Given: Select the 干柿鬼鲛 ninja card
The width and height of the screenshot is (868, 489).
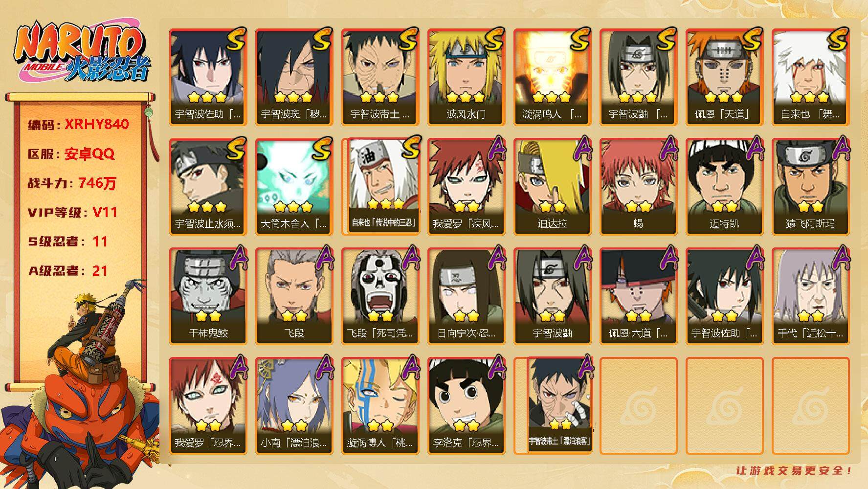Looking at the screenshot, I should coord(208,296).
